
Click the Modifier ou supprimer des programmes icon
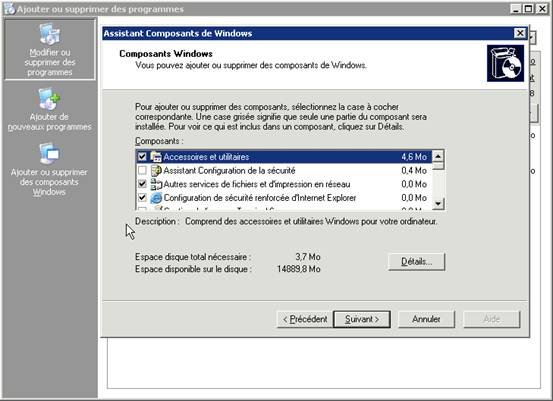[x=50, y=34]
